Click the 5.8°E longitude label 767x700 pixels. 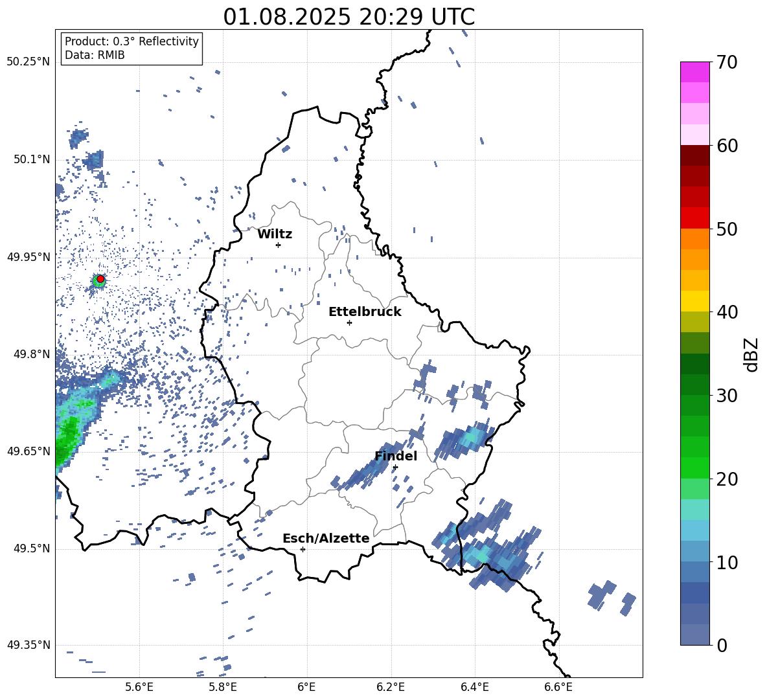pyautogui.click(x=223, y=687)
